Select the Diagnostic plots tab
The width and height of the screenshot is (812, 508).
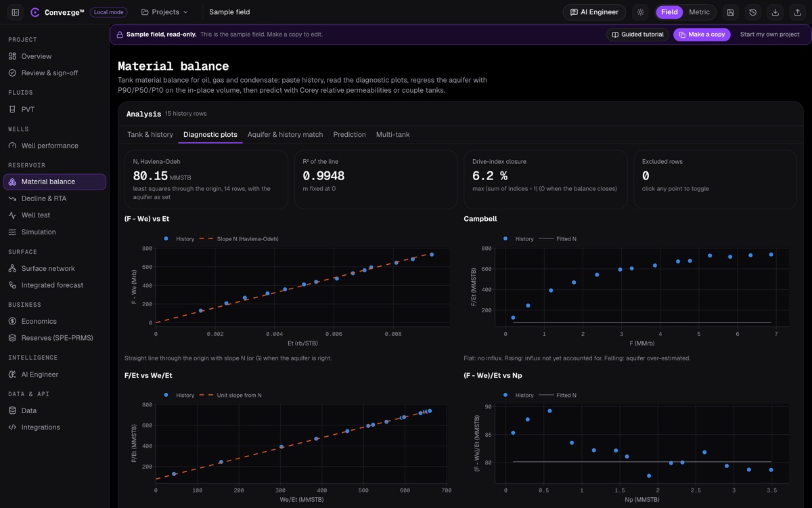coord(210,135)
